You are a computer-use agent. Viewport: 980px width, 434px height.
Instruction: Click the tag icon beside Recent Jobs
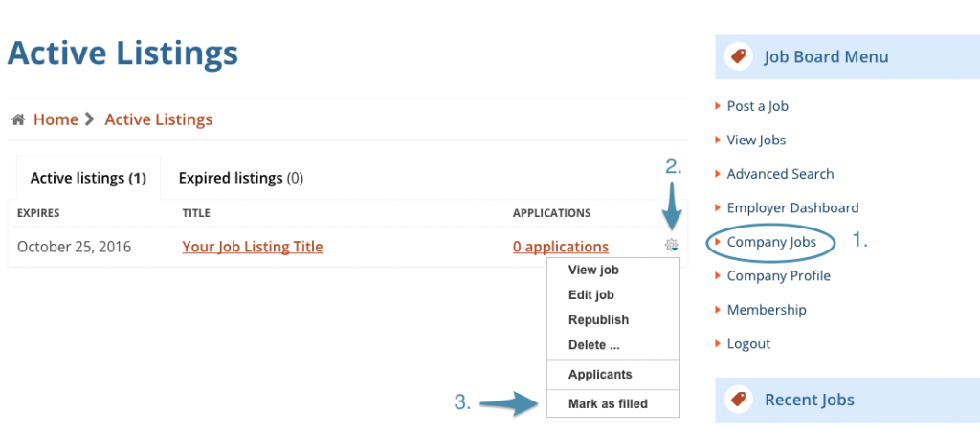(738, 400)
